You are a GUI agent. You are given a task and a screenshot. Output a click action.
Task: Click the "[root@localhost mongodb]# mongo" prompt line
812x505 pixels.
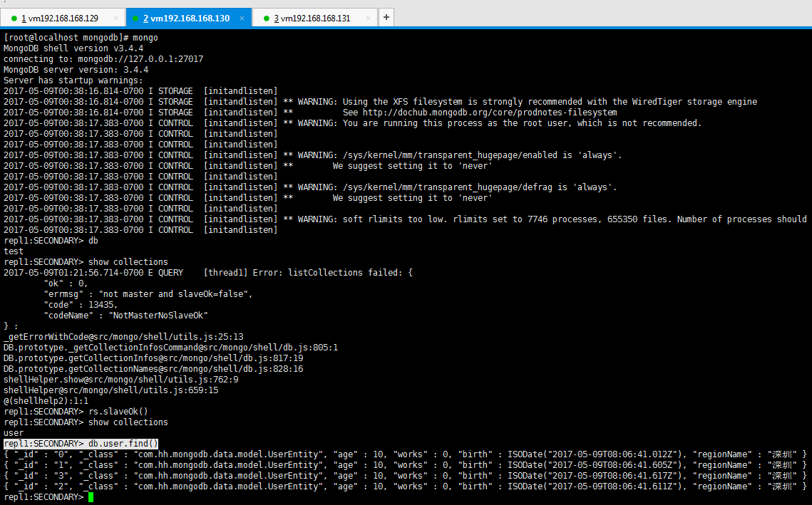click(x=81, y=37)
